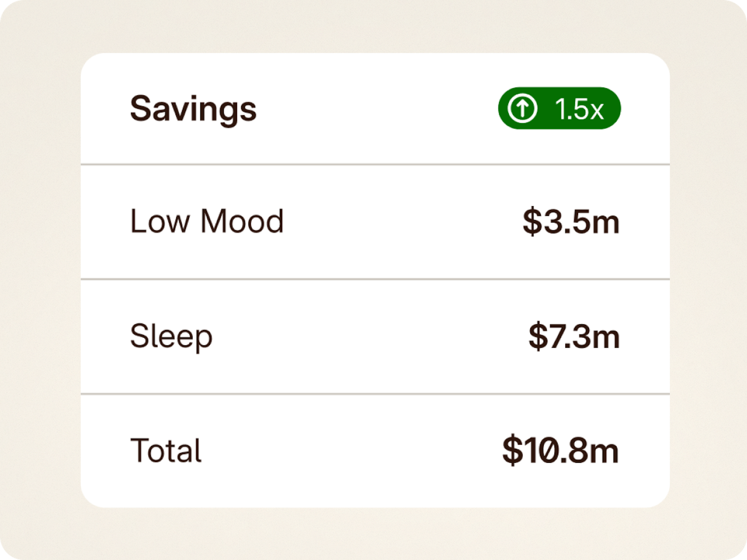Screen dimensions: 747x560
Task: Click divider between Low Mood and Sleep
Action: [375, 279]
